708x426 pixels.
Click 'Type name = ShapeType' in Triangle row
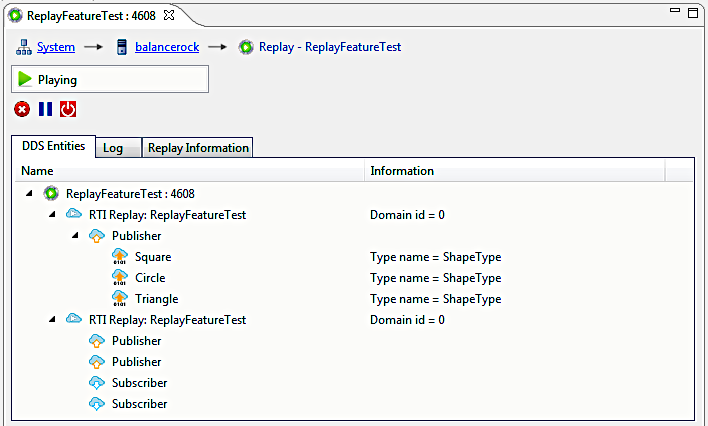click(436, 299)
